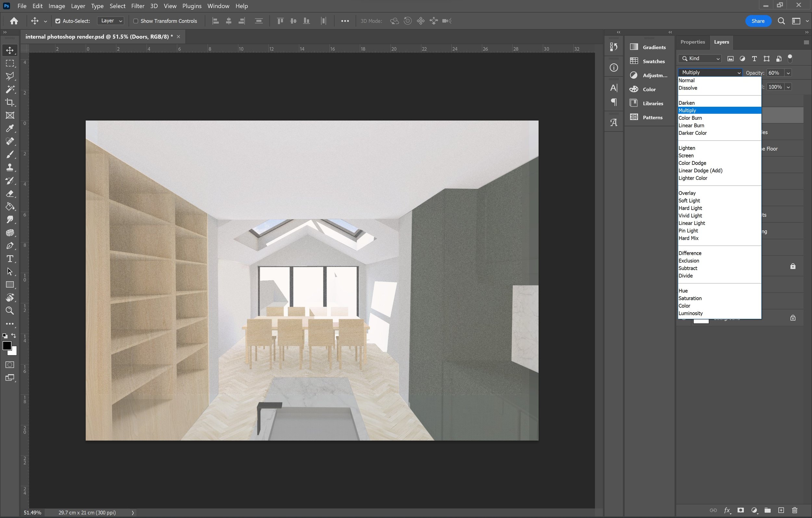Select the Healing Brush tool
The image size is (812, 518).
[x=10, y=142]
